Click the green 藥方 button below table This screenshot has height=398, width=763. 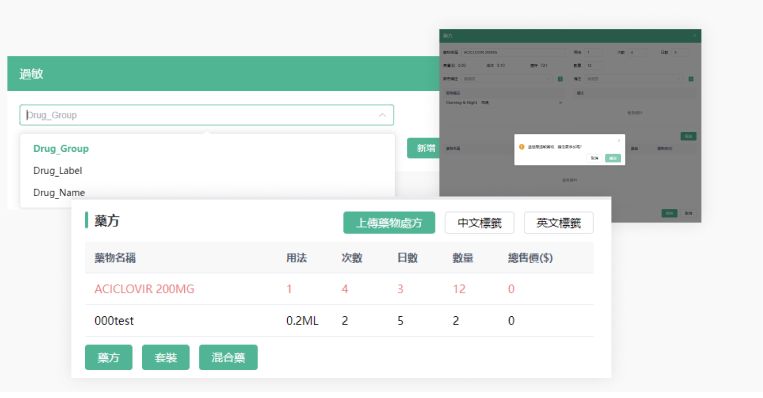(109, 358)
